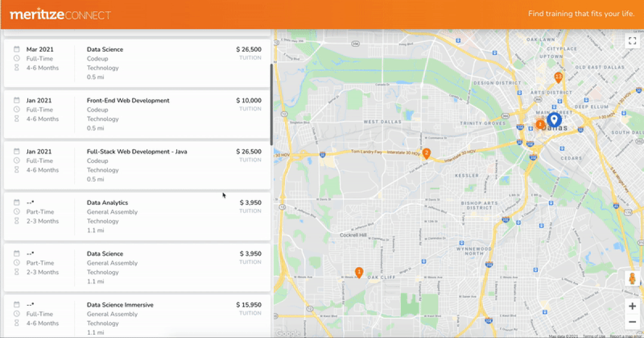Click 2-3 Months in the Data Analytics card

tap(42, 221)
